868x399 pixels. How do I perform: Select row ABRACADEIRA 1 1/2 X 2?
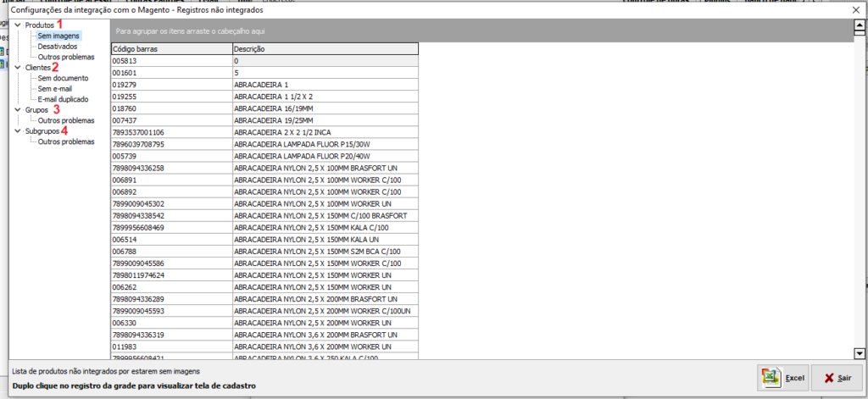tap(264, 97)
